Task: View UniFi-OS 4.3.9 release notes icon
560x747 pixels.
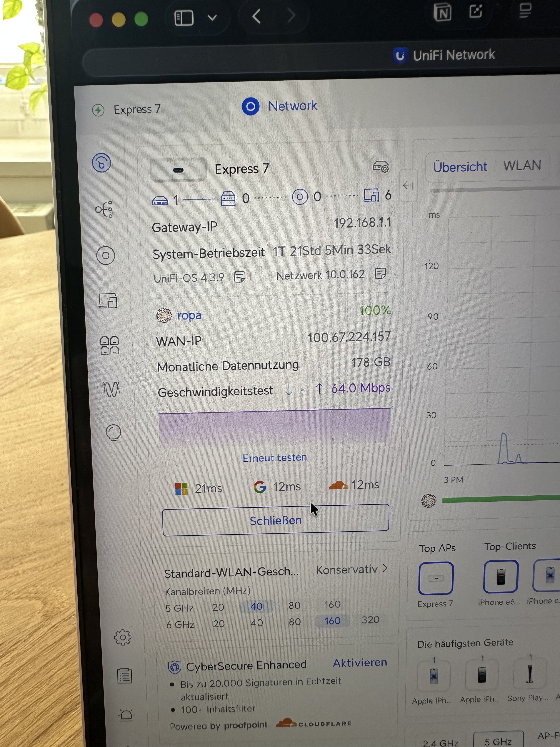Action: pyautogui.click(x=240, y=277)
